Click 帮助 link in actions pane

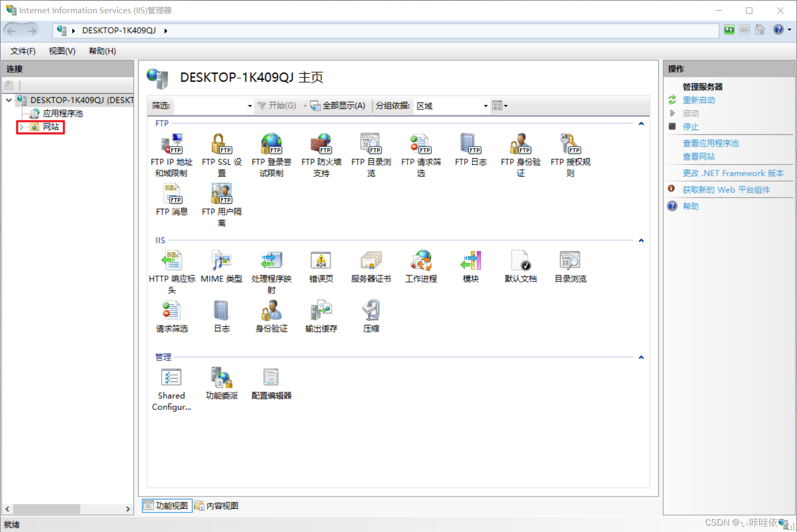[691, 207]
